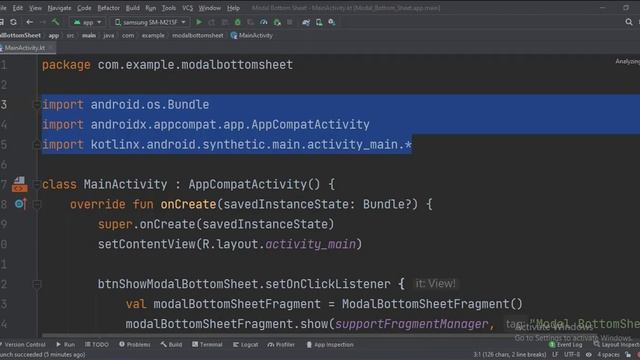Place cursor on package com.example.modalbottomsheet line

(167, 65)
